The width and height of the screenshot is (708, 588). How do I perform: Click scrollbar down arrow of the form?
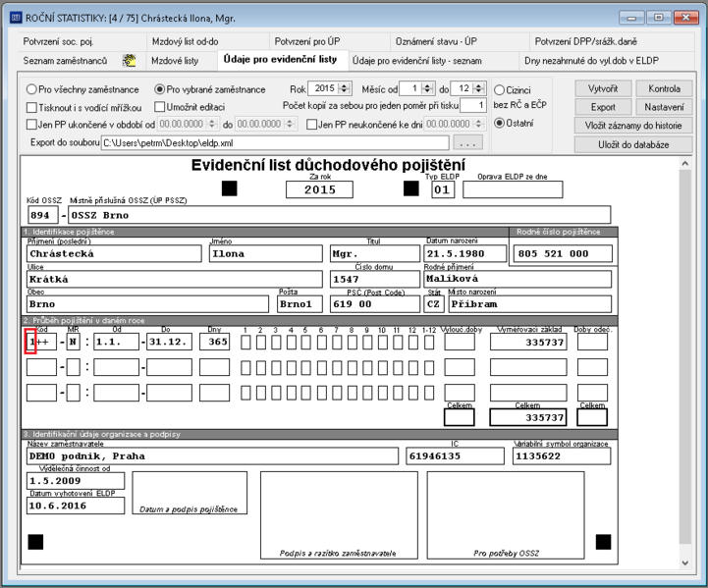(x=685, y=562)
